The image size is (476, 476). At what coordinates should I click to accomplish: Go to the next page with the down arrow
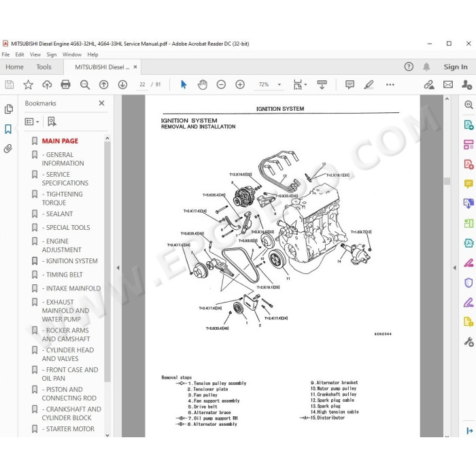tap(122, 84)
